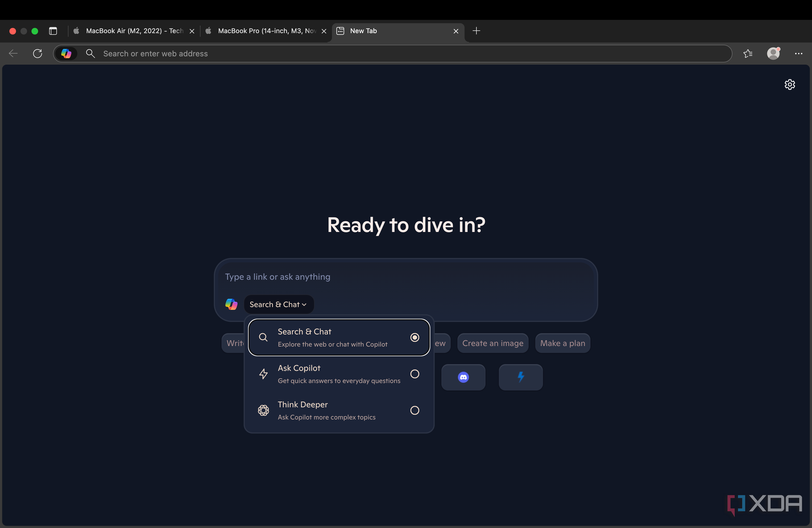812x528 pixels.
Task: Click the flower icon beside Think Deeper
Action: (x=263, y=410)
